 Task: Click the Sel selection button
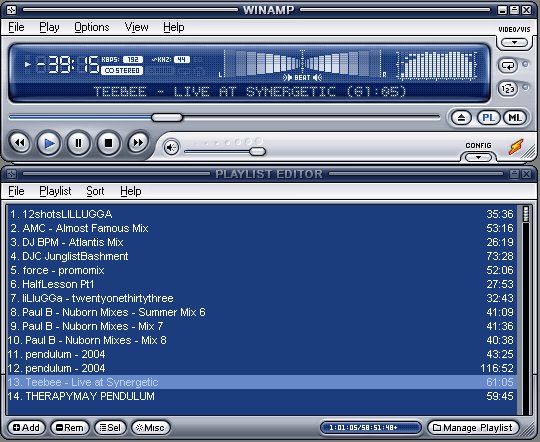click(x=110, y=428)
